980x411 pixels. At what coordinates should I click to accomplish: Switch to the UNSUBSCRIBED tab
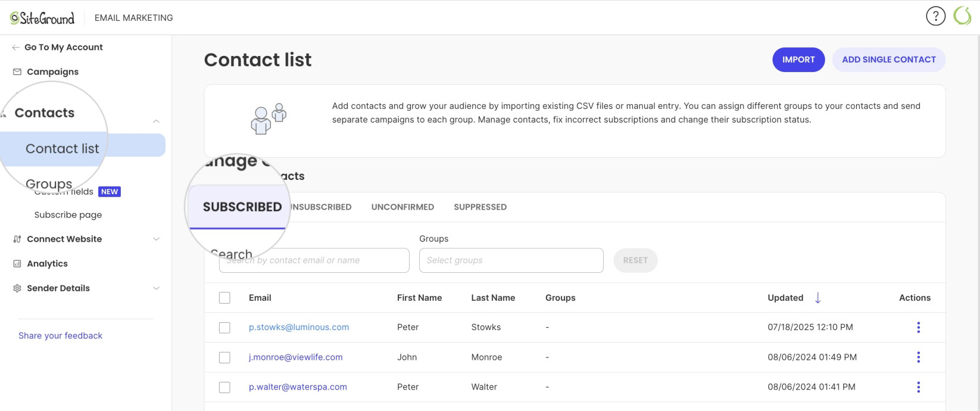click(x=321, y=207)
